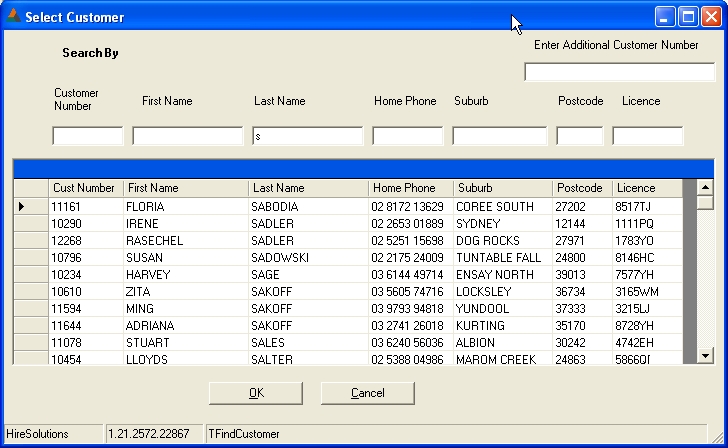Click suburb TUNTABLE FALL
Screen dimensions: 728x448
(499, 258)
